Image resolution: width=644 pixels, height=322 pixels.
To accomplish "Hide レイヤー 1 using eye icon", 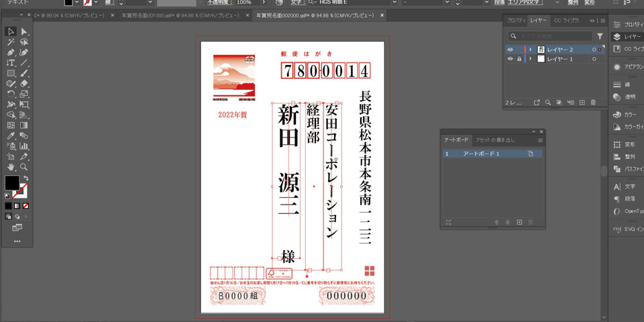I will pyautogui.click(x=511, y=60).
